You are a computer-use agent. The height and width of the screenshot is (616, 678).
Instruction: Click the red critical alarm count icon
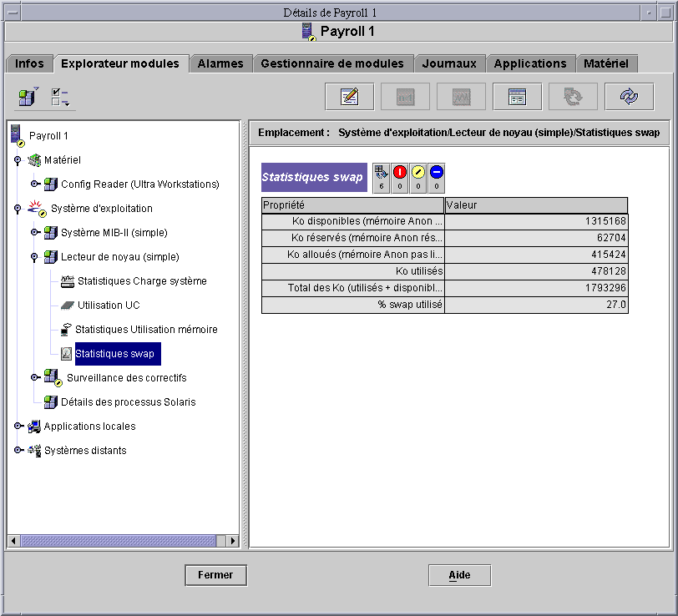(x=400, y=178)
